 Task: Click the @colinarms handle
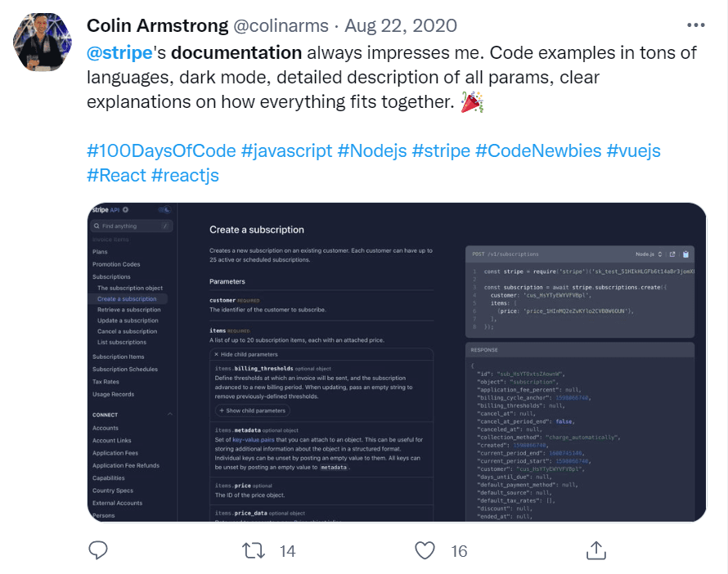(x=281, y=25)
